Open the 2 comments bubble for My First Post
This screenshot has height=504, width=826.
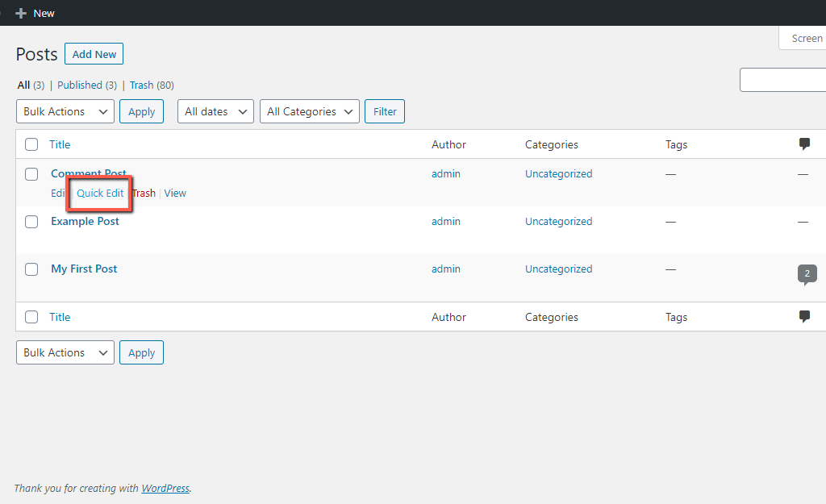click(x=807, y=274)
